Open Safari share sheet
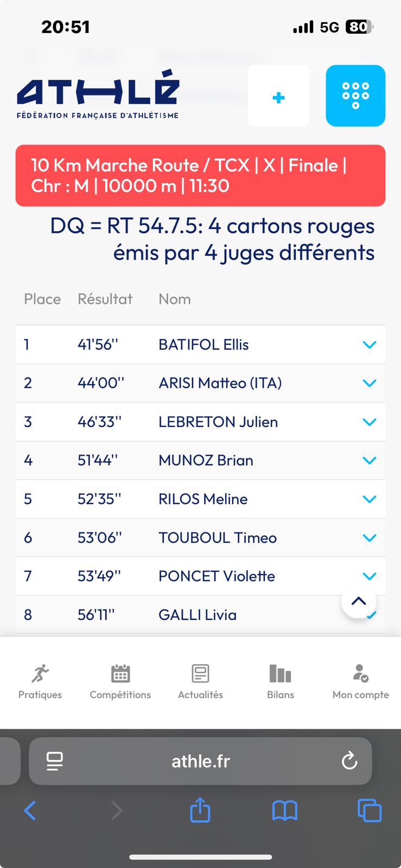 pyautogui.click(x=200, y=810)
